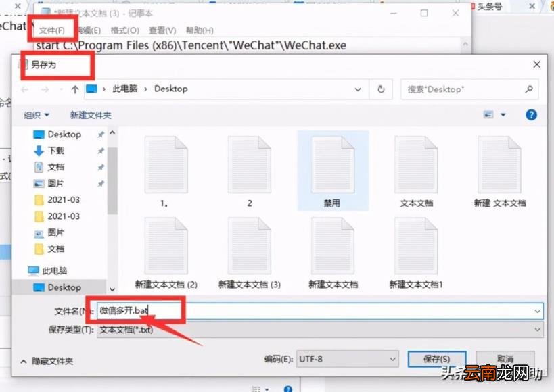Select the file named 禁用
Viewport: 554px width, 392px height.
point(333,171)
